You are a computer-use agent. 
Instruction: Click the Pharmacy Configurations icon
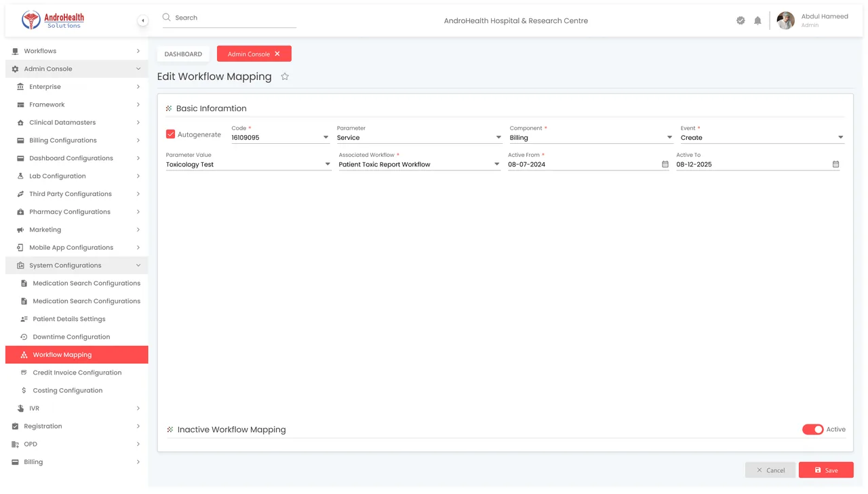pos(20,212)
